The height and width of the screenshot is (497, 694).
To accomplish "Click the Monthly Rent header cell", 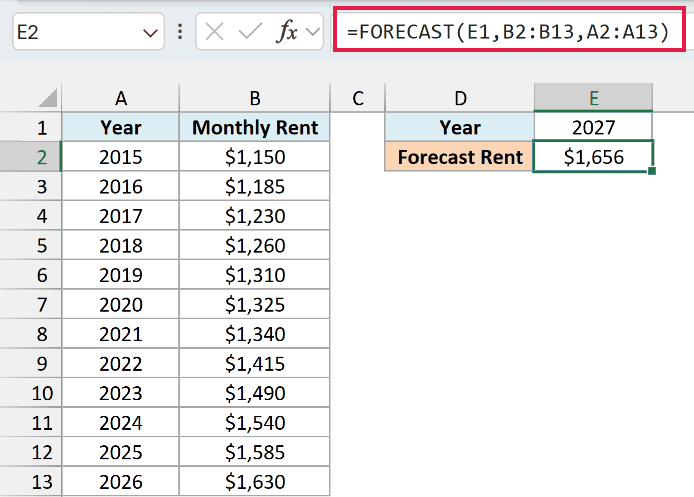I will [254, 127].
